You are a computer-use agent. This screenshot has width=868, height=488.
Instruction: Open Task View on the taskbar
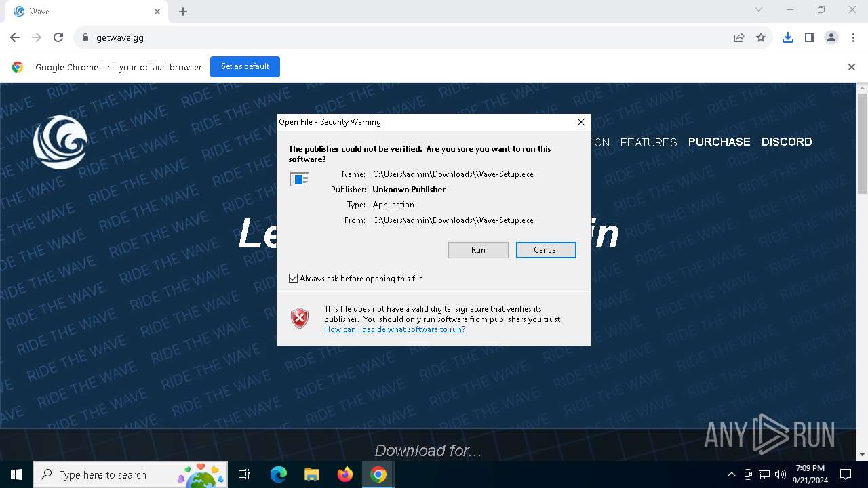(245, 474)
